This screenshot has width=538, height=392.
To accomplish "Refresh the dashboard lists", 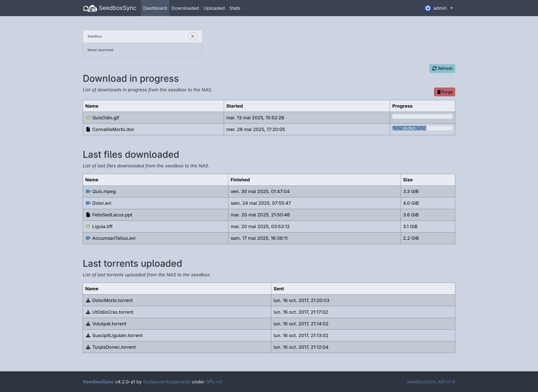I will coord(442,69).
